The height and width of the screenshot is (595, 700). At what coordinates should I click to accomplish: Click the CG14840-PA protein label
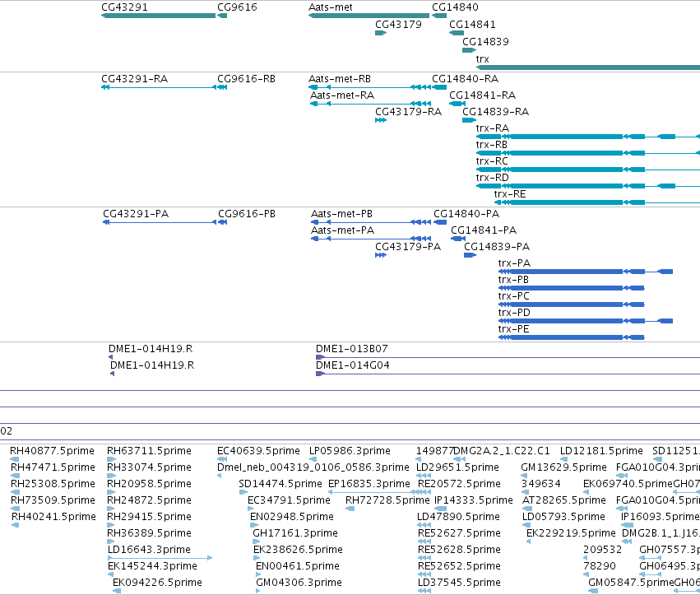pos(466,214)
